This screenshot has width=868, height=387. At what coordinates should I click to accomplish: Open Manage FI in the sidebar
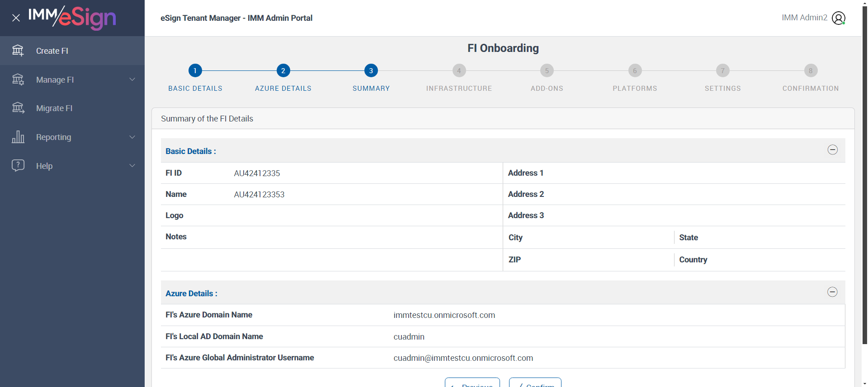[72, 79]
